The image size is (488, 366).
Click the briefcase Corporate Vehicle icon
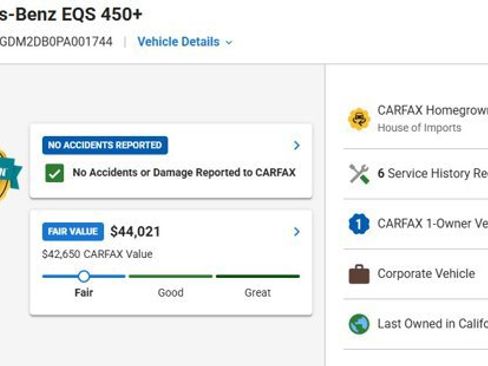359,274
